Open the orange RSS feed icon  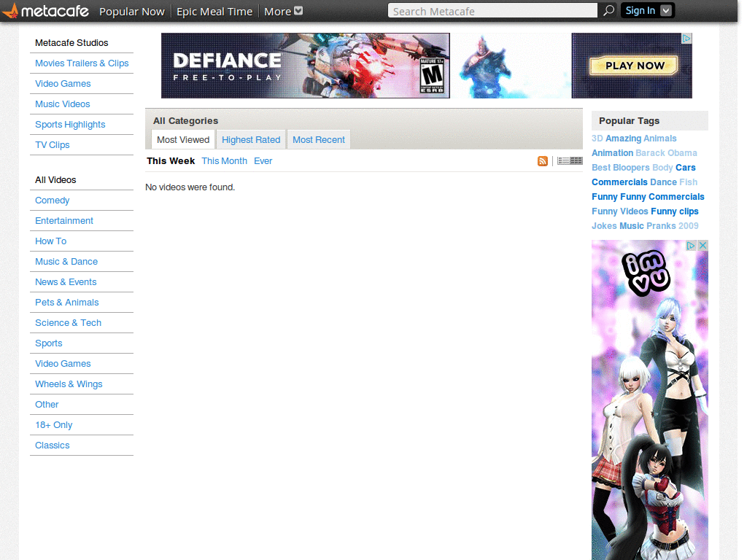click(x=542, y=161)
